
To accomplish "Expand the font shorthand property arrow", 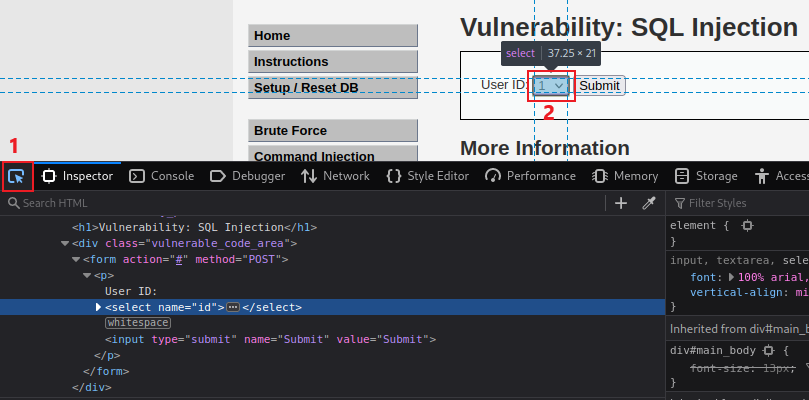I will 731,277.
